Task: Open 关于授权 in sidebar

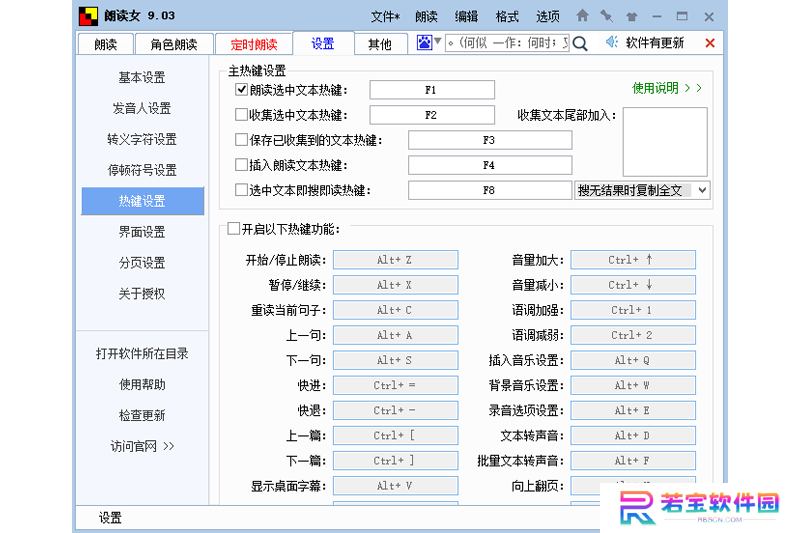Action: pyautogui.click(x=142, y=294)
